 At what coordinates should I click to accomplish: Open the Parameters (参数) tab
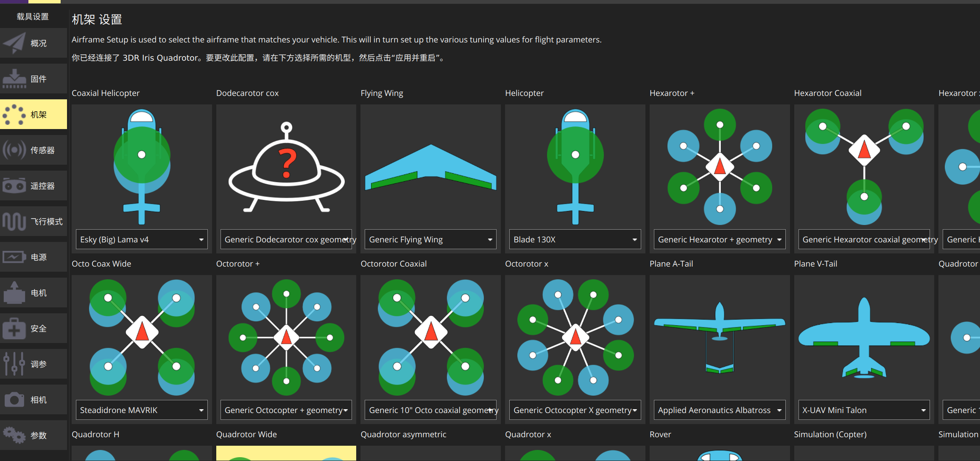point(34,436)
